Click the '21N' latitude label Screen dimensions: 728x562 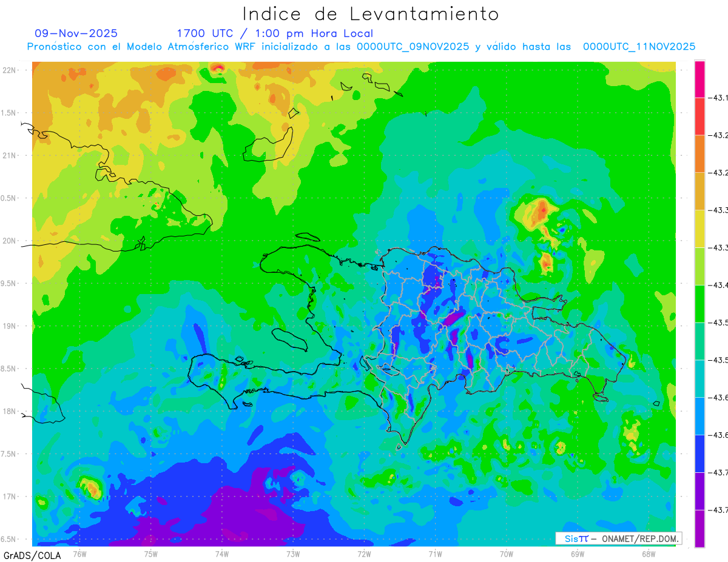pos(9,155)
